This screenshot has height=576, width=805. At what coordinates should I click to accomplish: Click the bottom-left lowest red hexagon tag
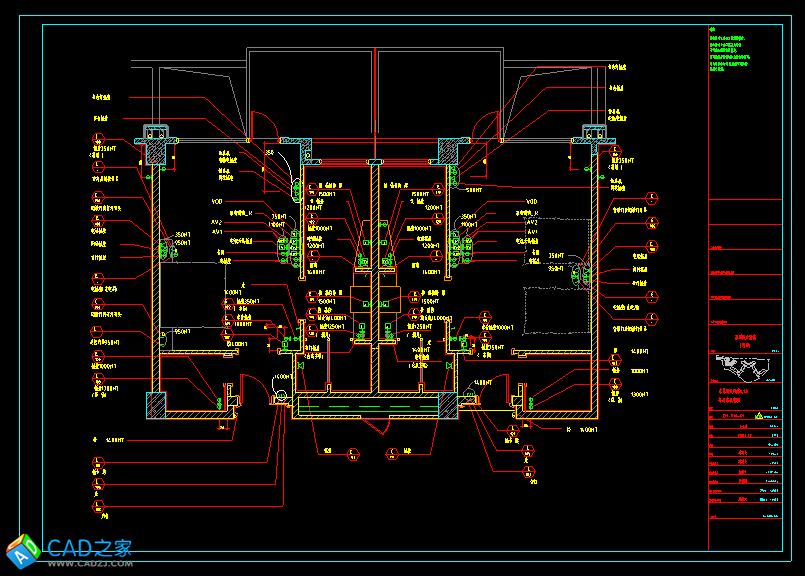98,508
